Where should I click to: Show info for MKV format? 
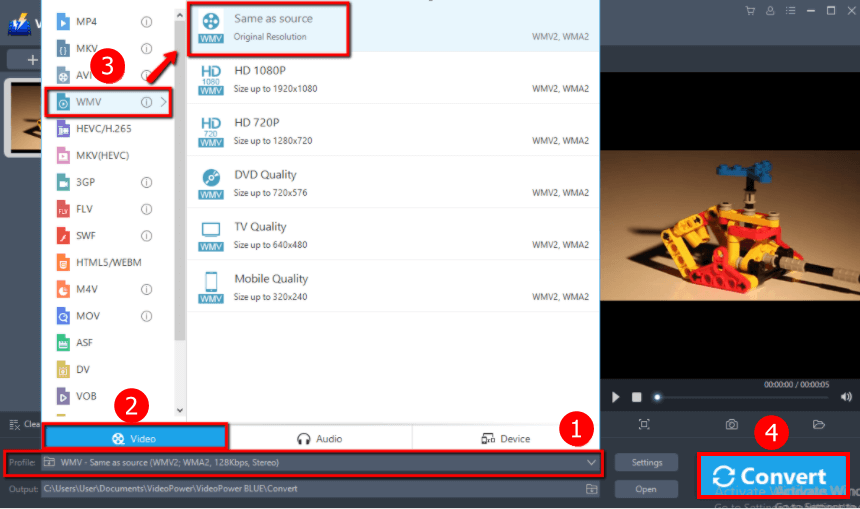146,48
